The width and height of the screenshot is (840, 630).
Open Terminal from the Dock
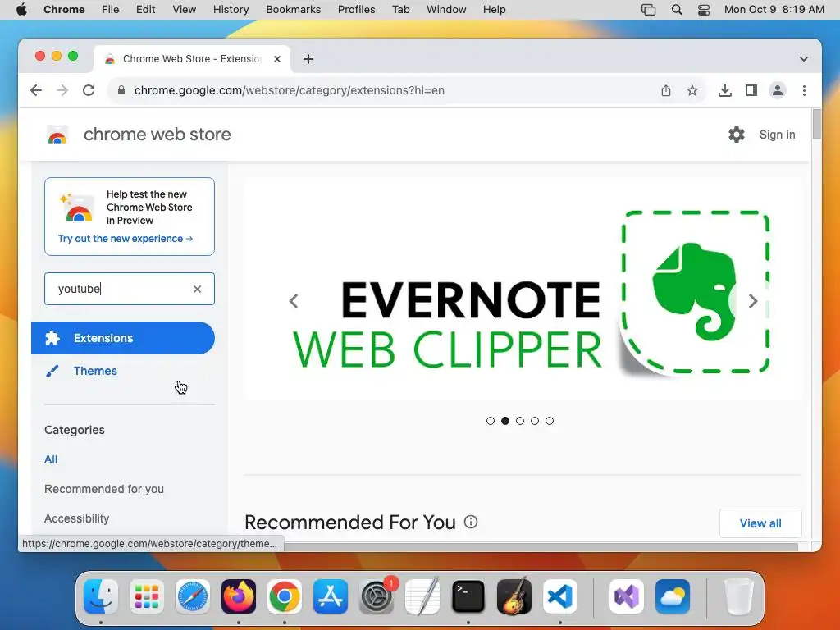(x=468, y=596)
